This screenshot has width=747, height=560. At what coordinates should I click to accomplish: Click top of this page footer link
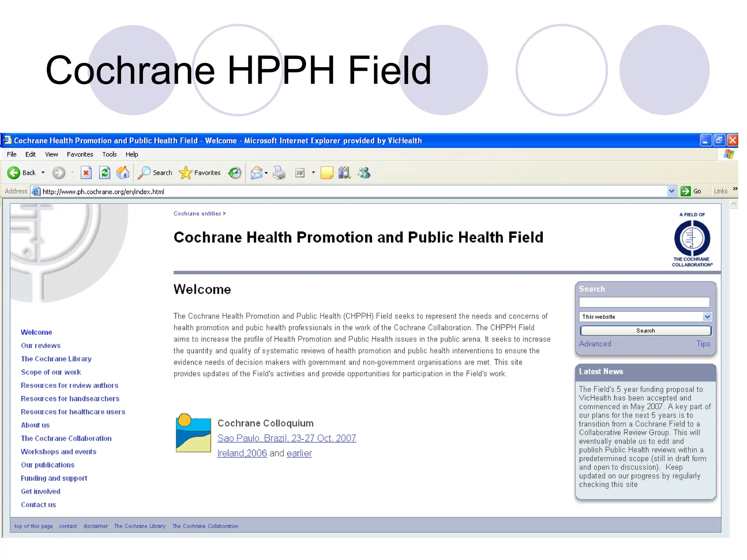(x=34, y=526)
